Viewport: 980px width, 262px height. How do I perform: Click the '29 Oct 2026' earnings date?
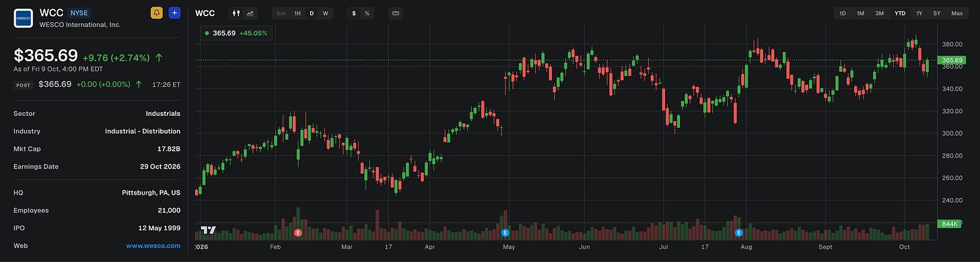pyautogui.click(x=161, y=166)
